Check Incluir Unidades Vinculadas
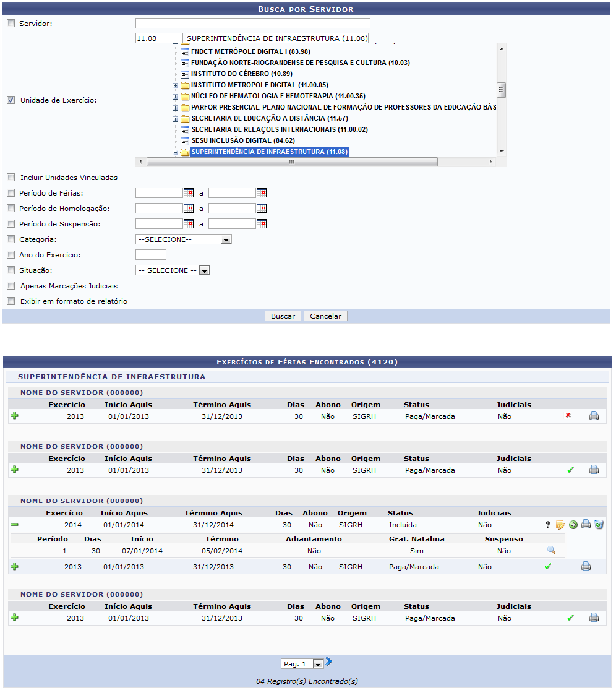This screenshot has width=616, height=690. point(11,178)
